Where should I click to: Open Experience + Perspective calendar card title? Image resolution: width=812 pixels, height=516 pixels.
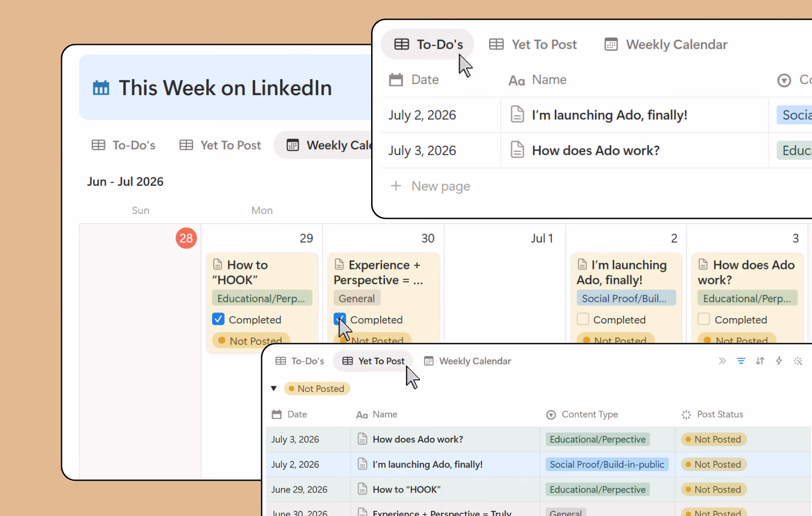378,272
